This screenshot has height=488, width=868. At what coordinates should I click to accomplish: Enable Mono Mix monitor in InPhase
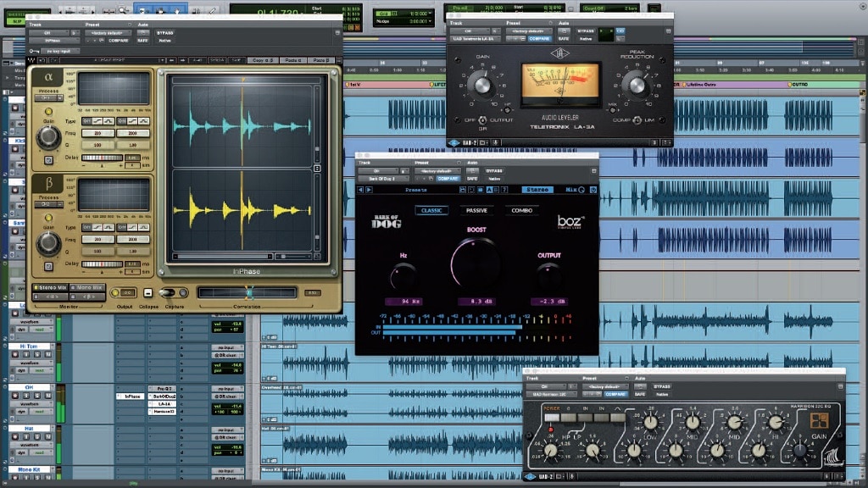pyautogui.click(x=87, y=288)
